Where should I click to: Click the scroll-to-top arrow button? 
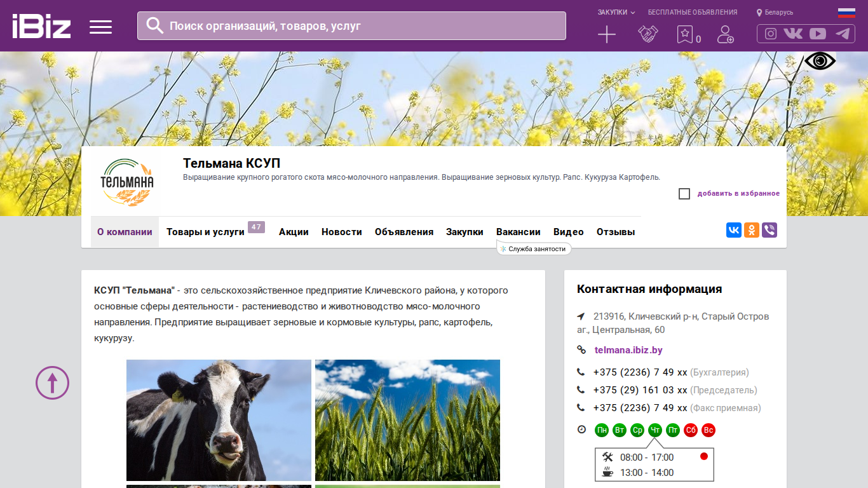point(52,383)
